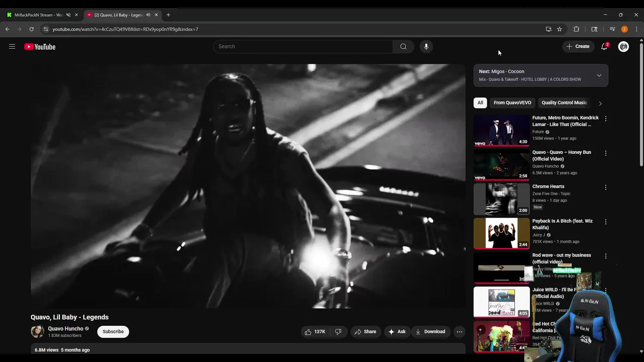Image resolution: width=644 pixels, height=362 pixels.
Task: Click the search magnifier button
Action: point(404,46)
